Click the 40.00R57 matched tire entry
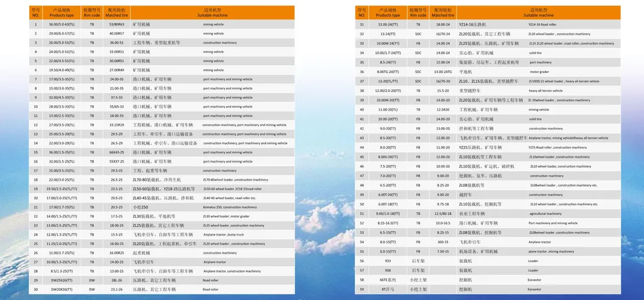 tap(116, 33)
